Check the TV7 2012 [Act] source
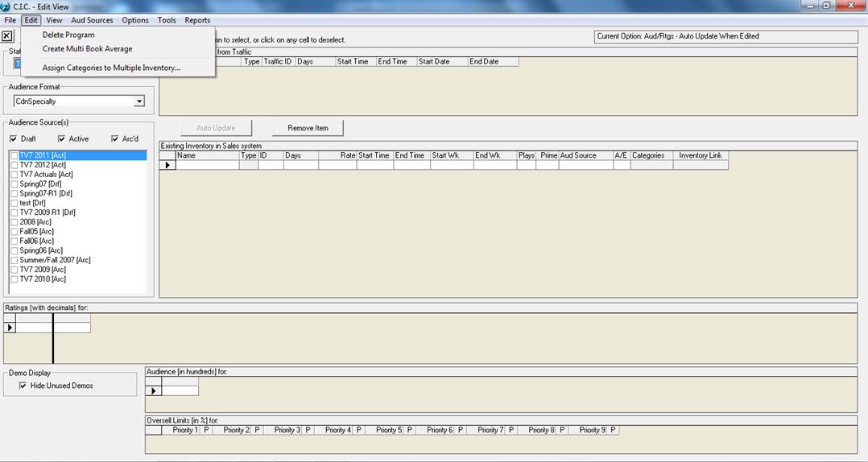The image size is (868, 462). (14, 165)
